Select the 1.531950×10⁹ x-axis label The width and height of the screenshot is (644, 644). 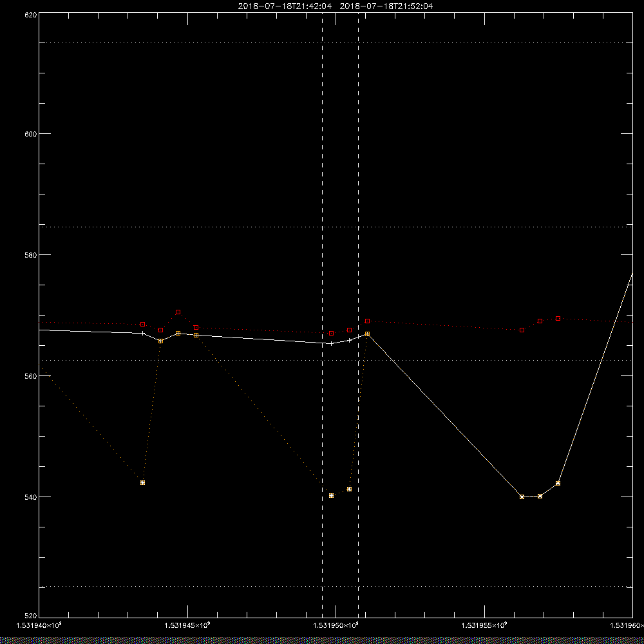(x=336, y=625)
